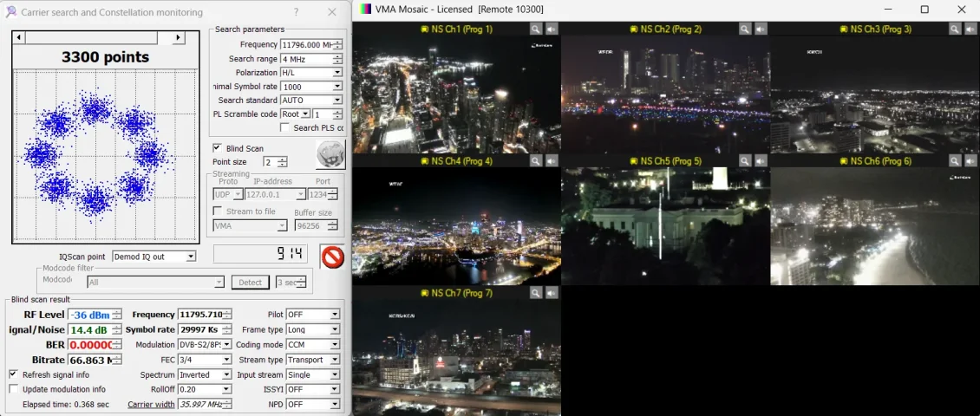The image size is (980, 416).
Task: Open the Coding mode CCM dropdown
Action: pyautogui.click(x=336, y=345)
